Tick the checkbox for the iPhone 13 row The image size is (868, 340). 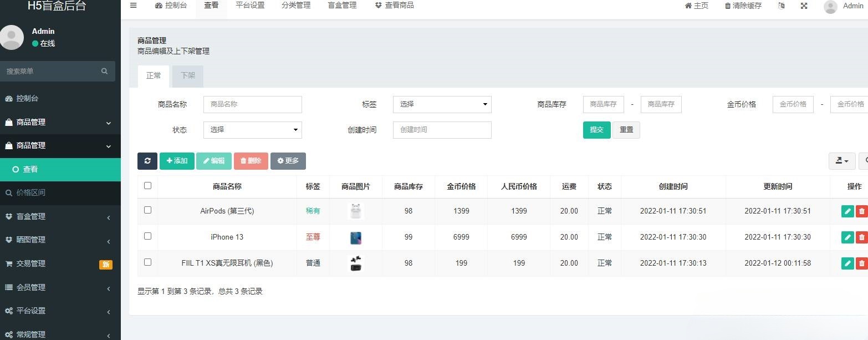[x=147, y=235]
